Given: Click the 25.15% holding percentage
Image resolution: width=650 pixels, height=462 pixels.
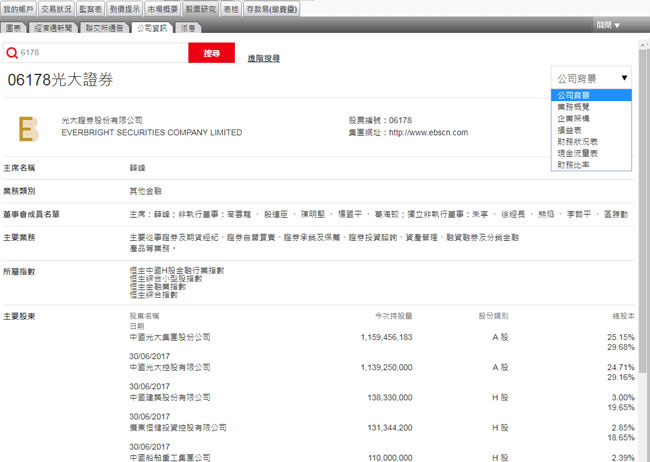Looking at the screenshot, I should [621, 337].
